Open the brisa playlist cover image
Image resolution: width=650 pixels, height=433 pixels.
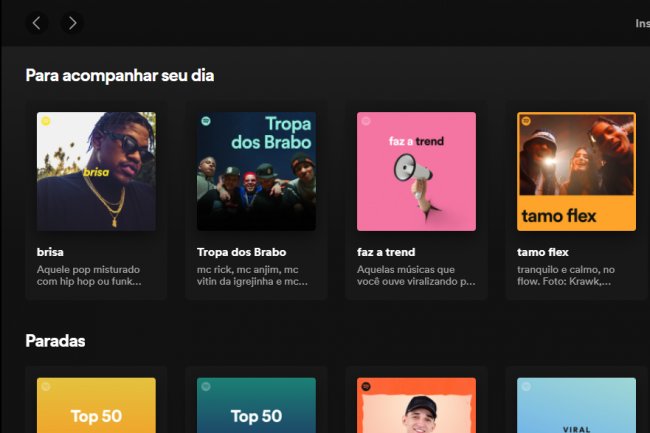click(96, 171)
